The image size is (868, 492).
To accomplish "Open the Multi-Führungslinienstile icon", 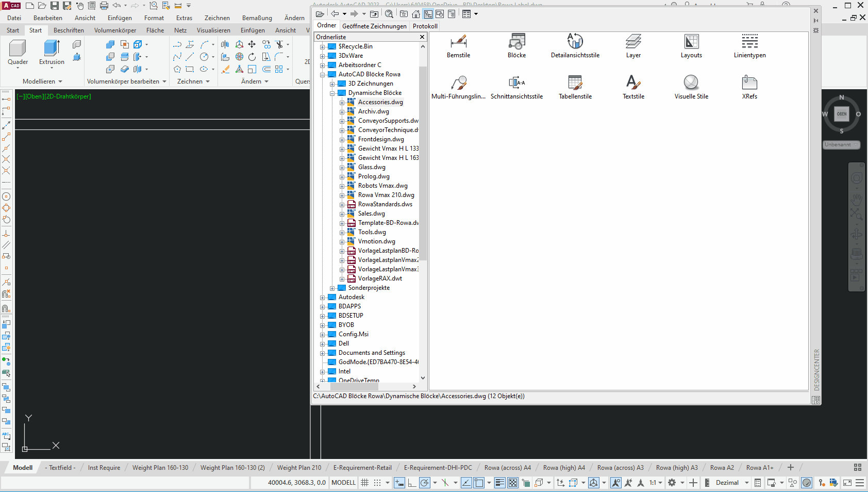I will click(x=458, y=87).
